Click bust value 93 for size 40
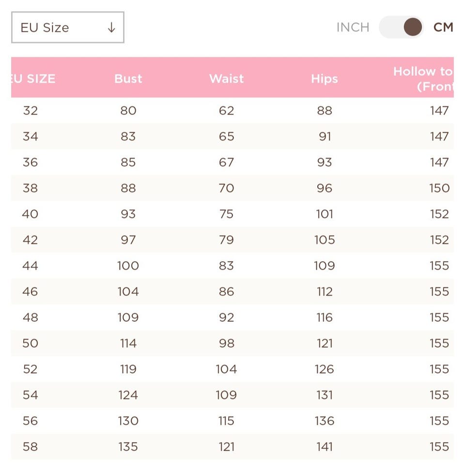 click(128, 214)
